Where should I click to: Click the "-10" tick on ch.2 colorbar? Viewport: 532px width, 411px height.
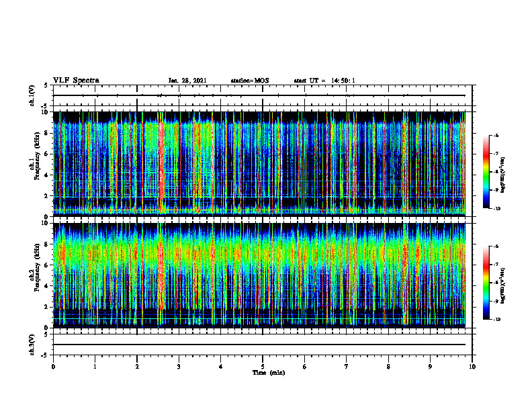(x=496, y=319)
